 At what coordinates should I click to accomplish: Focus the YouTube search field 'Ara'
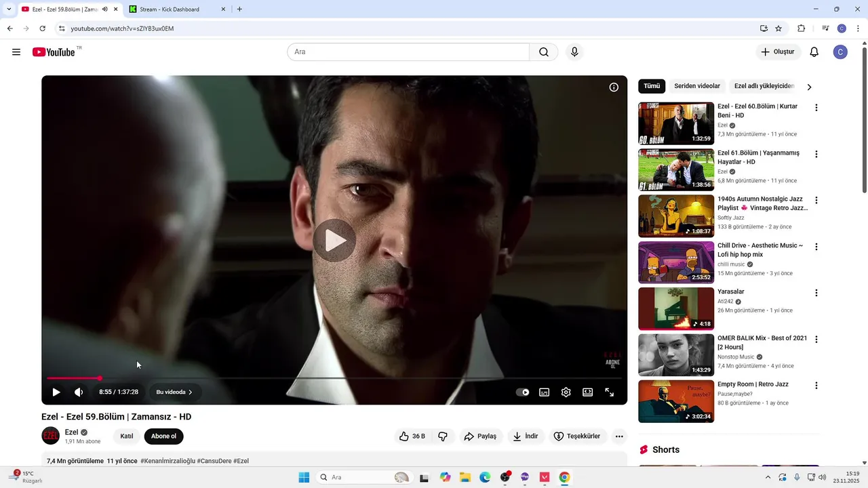click(408, 52)
